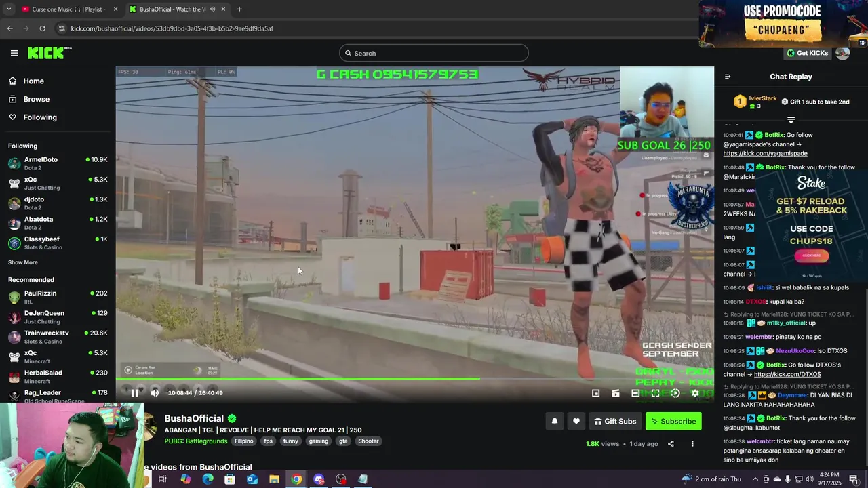The height and width of the screenshot is (488, 868).
Task: Share the video via the share icon
Action: pyautogui.click(x=671, y=444)
